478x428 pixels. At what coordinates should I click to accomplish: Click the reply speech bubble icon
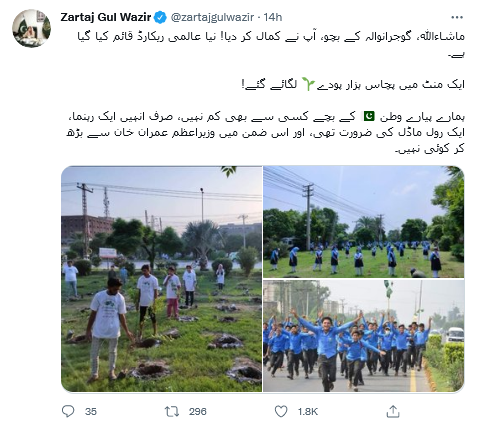tap(68, 411)
